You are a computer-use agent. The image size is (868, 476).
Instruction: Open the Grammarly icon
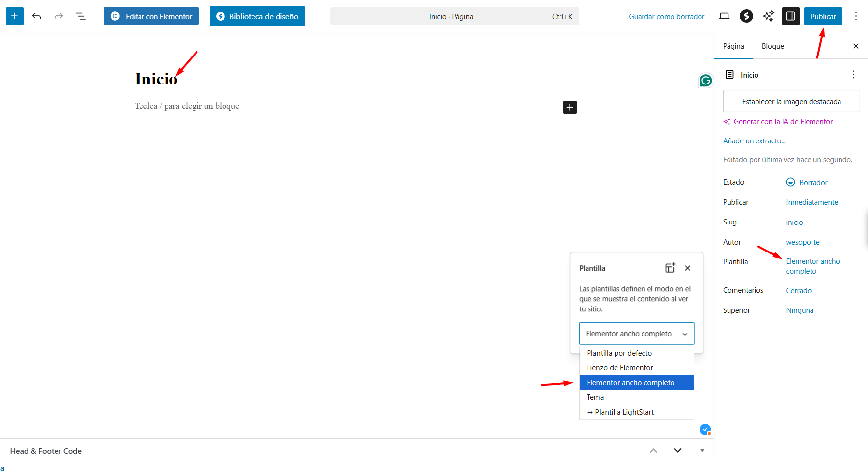tap(706, 81)
